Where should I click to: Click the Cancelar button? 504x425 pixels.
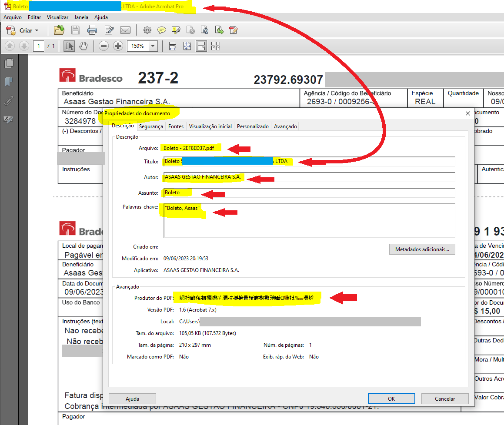[x=445, y=398]
